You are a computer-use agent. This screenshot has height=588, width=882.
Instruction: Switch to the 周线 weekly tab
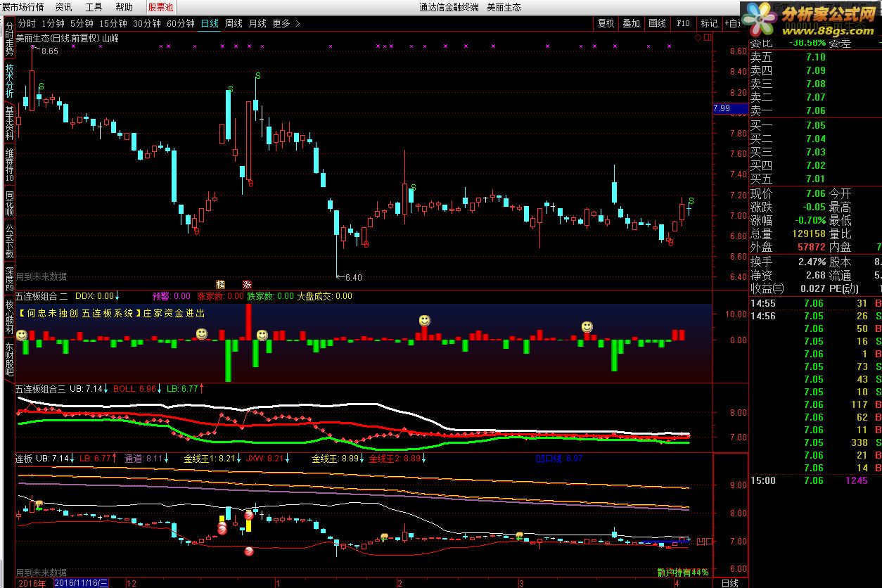tap(234, 23)
